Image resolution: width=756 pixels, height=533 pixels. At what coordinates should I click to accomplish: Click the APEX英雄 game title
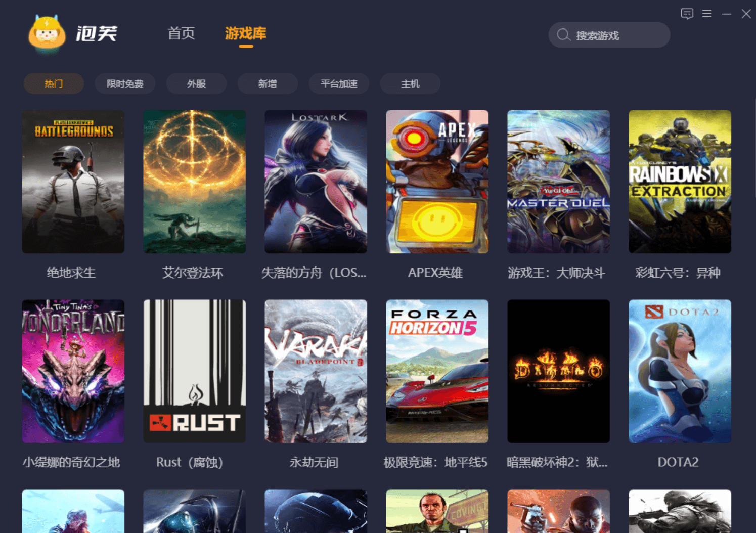point(435,273)
